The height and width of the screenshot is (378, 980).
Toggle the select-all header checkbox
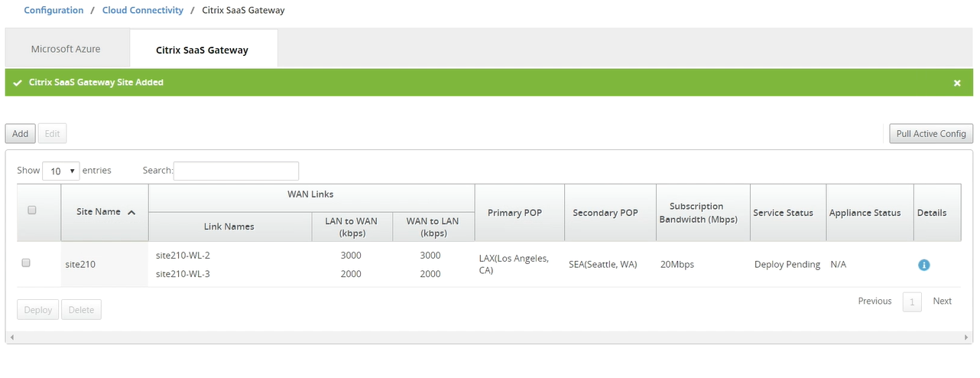pos(32,210)
